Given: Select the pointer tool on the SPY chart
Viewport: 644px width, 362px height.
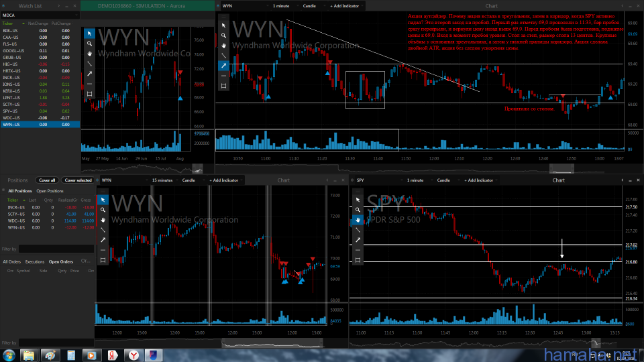Looking at the screenshot, I should (358, 200).
